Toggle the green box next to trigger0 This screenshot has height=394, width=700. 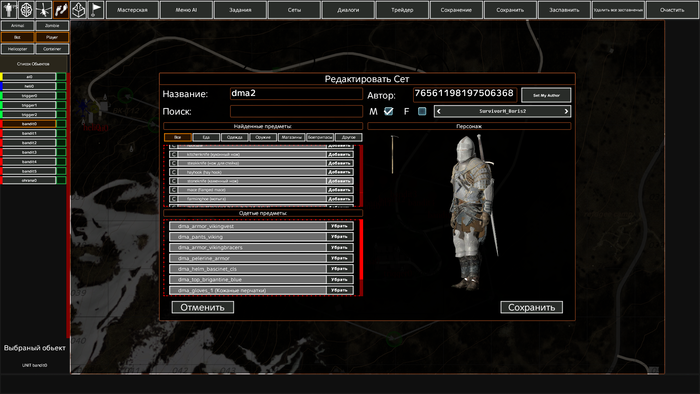coord(61,95)
